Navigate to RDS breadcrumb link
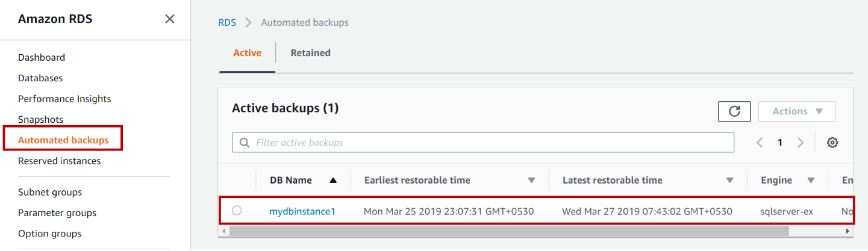The height and width of the screenshot is (251, 868). [226, 23]
